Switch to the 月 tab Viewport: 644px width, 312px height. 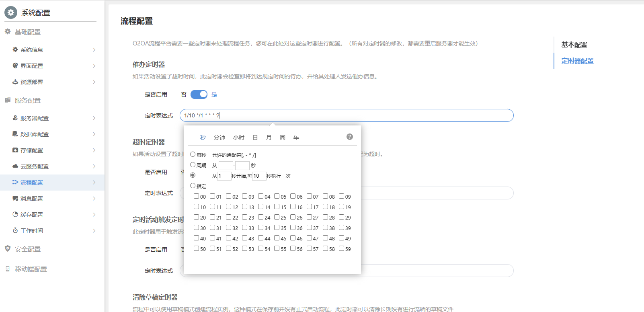269,138
